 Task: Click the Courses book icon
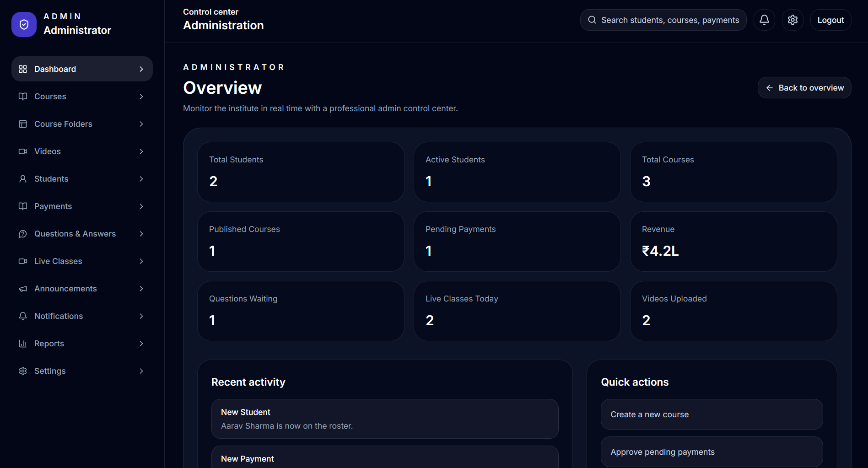pos(23,97)
